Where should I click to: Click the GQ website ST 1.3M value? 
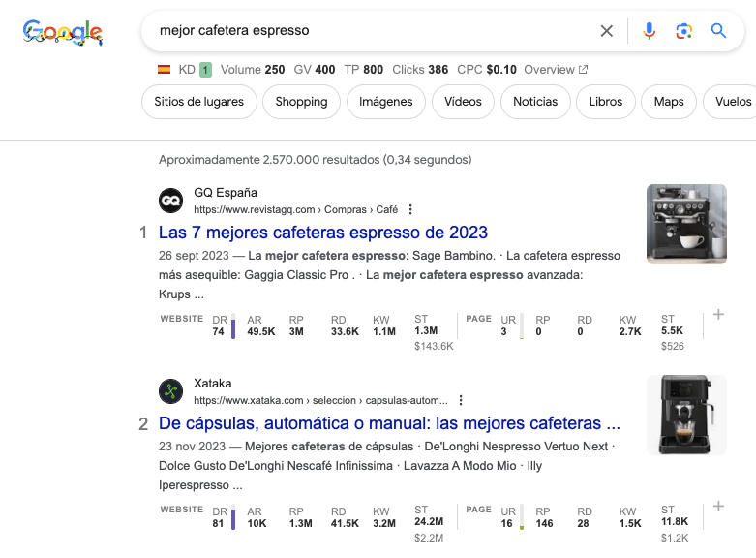(x=426, y=331)
